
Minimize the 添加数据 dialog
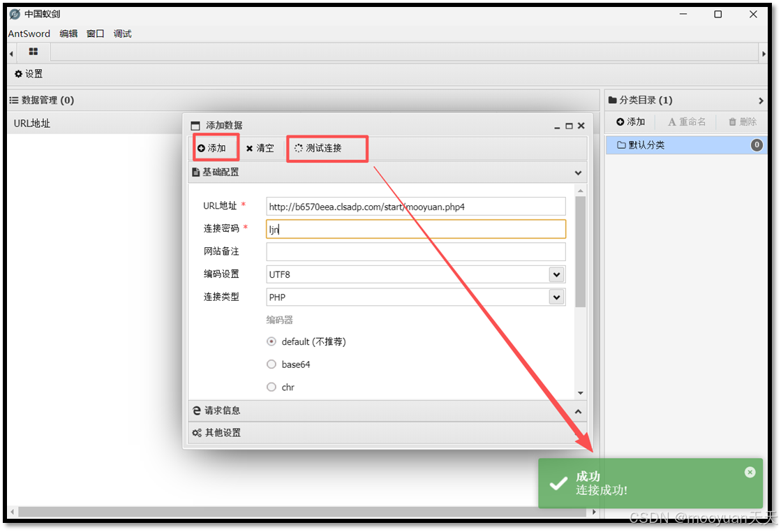point(557,126)
